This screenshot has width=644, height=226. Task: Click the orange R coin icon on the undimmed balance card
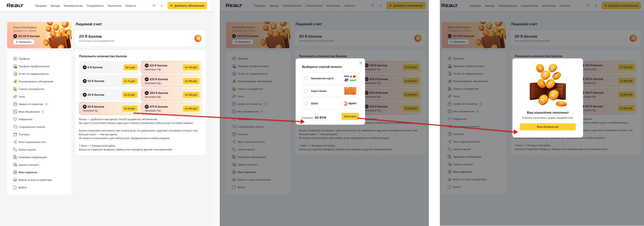(198, 38)
